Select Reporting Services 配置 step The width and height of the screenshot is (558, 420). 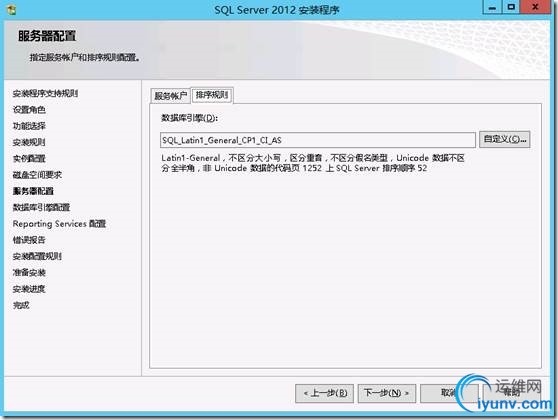pyautogui.click(x=59, y=224)
